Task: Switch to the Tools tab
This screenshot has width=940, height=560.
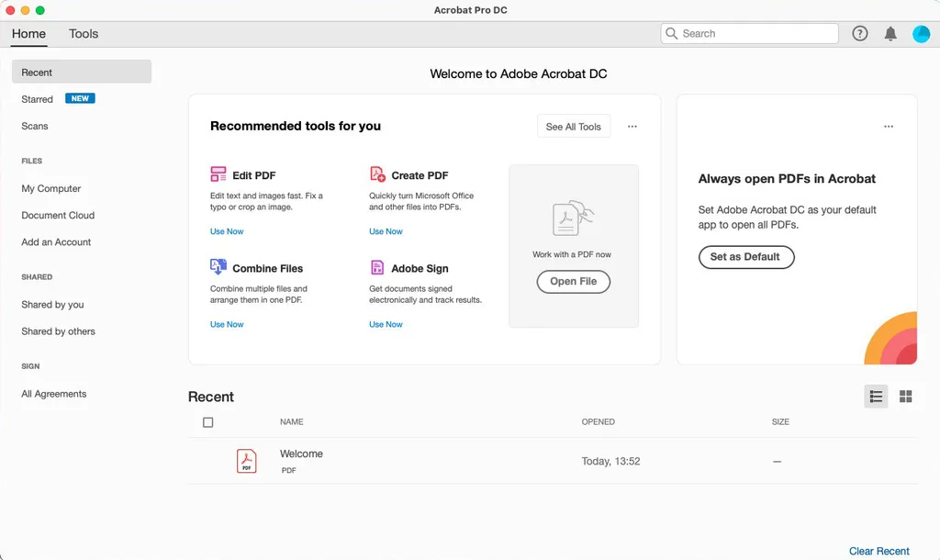Action: pyautogui.click(x=83, y=33)
